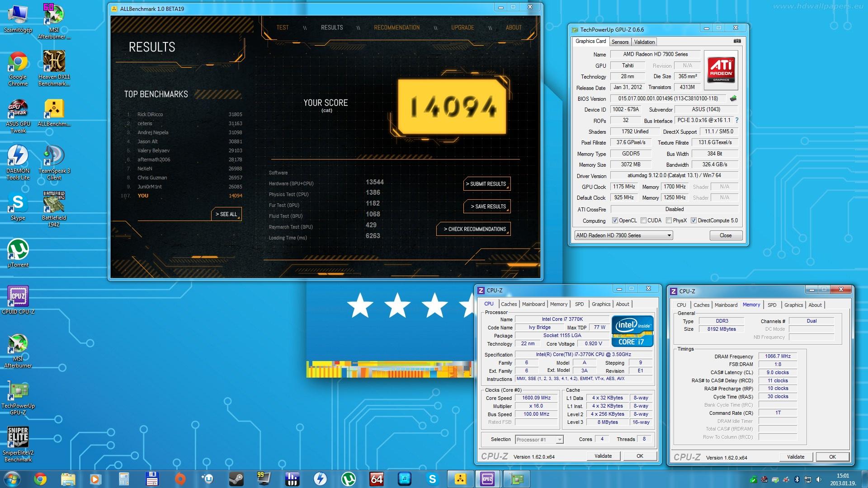
Task: Open Mainboard tab in left CPU-Z
Action: click(x=533, y=304)
